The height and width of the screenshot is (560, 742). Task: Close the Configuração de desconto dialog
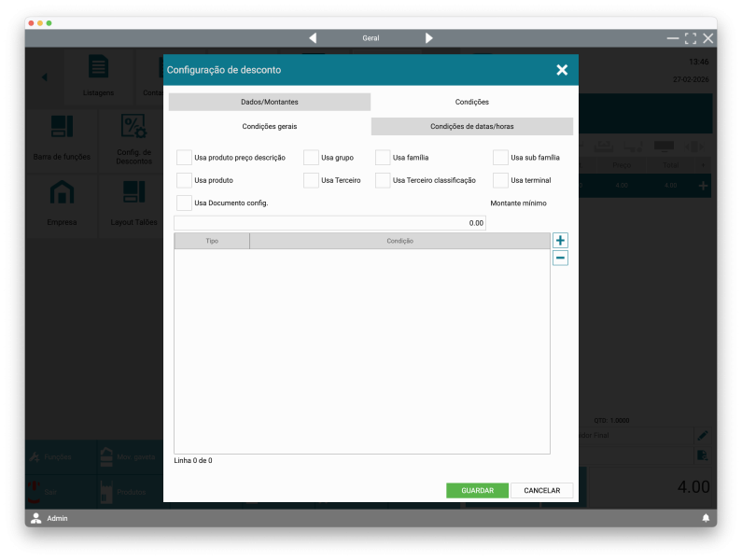coord(562,70)
